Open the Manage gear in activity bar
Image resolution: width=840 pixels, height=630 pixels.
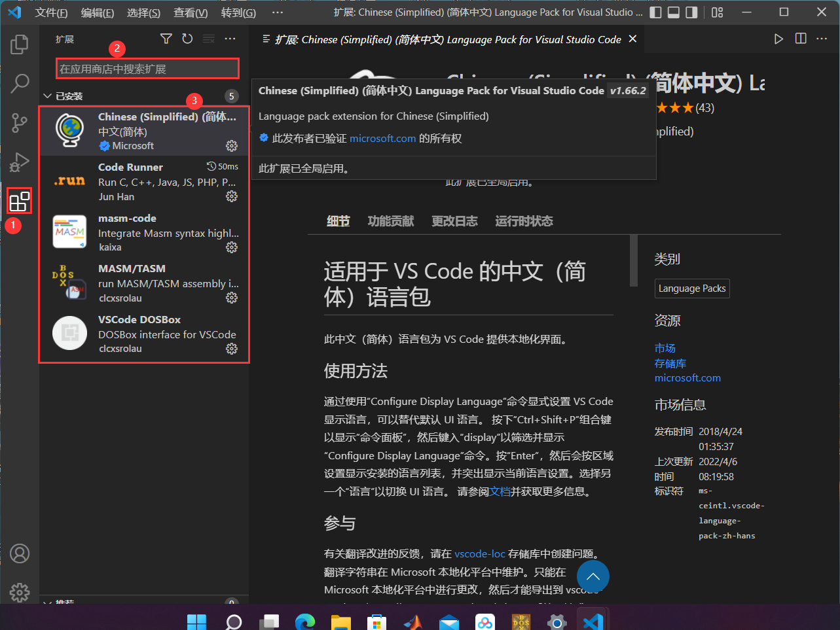point(20,592)
